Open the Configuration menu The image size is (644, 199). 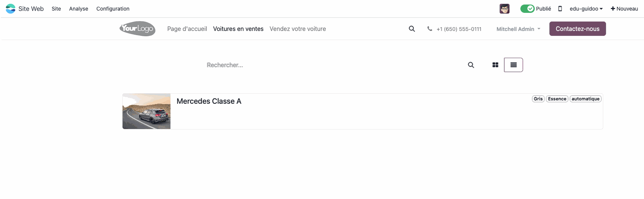point(113,9)
